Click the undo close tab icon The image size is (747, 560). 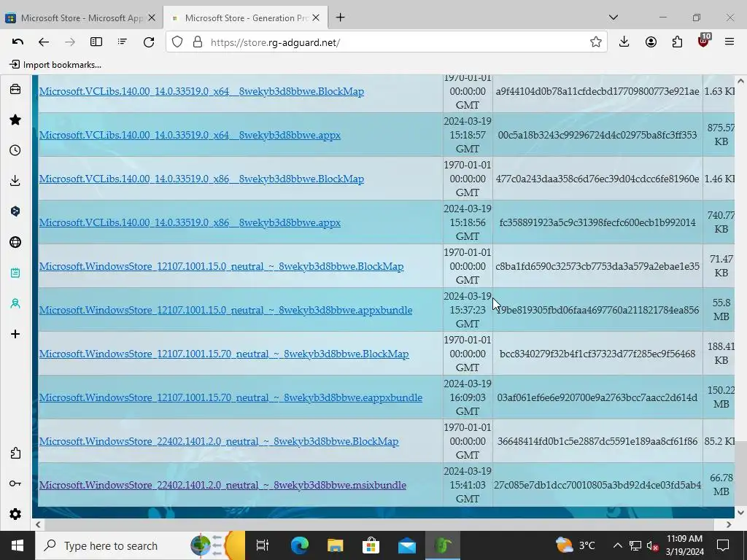tap(18, 42)
